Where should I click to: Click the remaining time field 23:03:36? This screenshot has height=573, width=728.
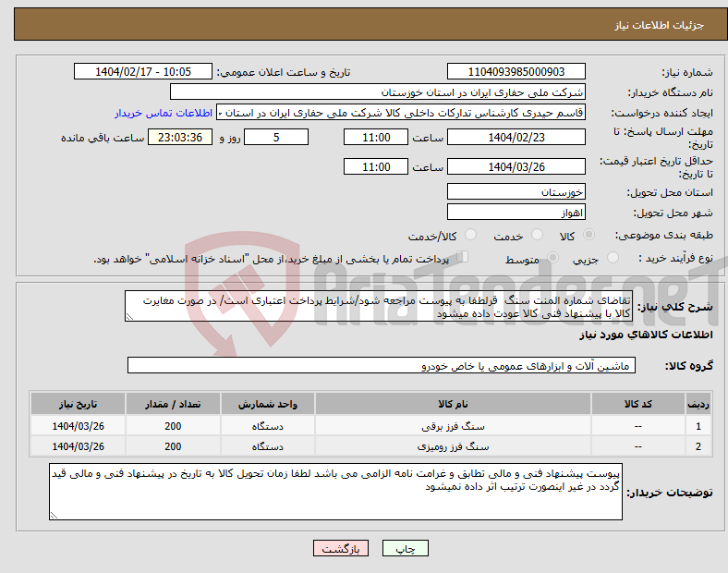click(x=180, y=138)
